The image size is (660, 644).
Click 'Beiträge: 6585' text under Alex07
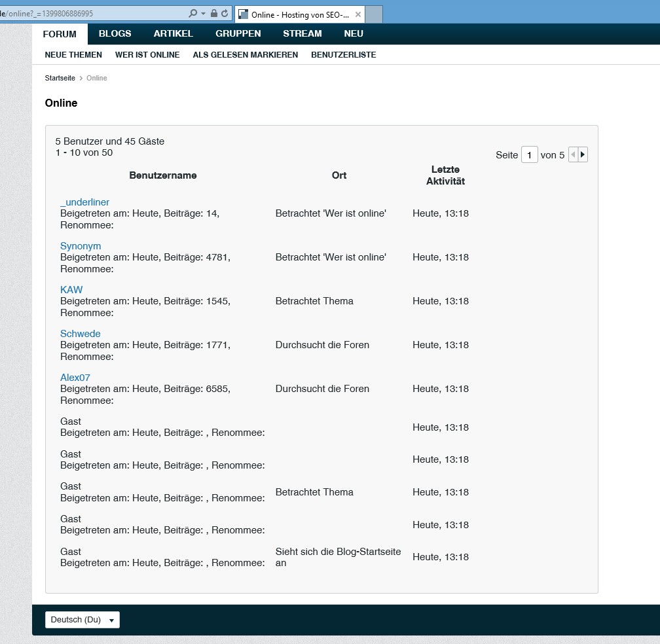point(196,389)
